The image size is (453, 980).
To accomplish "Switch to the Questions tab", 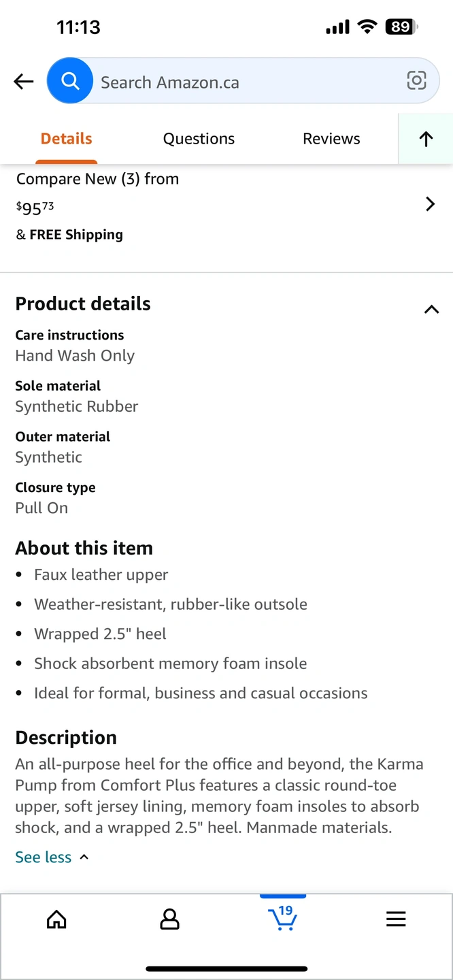I will click(x=199, y=139).
